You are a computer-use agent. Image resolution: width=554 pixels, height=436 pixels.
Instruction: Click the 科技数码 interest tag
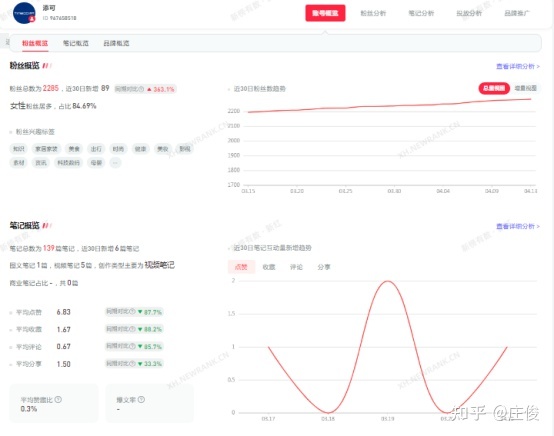click(69, 163)
